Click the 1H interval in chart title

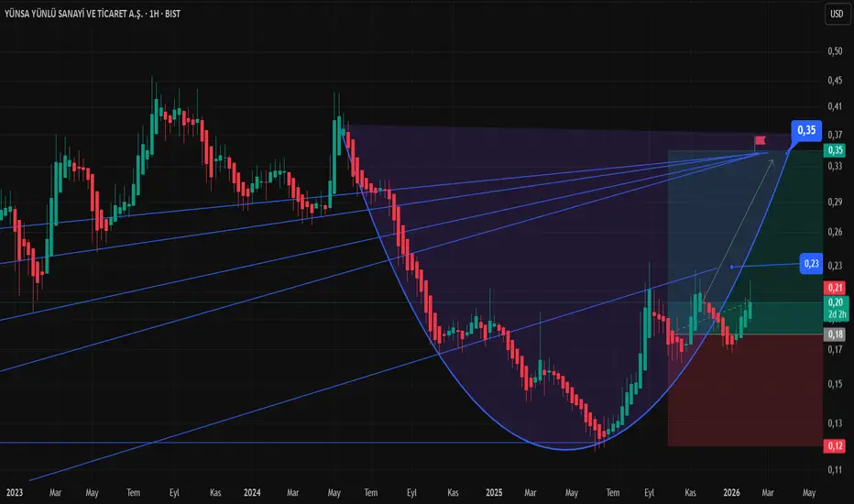point(155,14)
